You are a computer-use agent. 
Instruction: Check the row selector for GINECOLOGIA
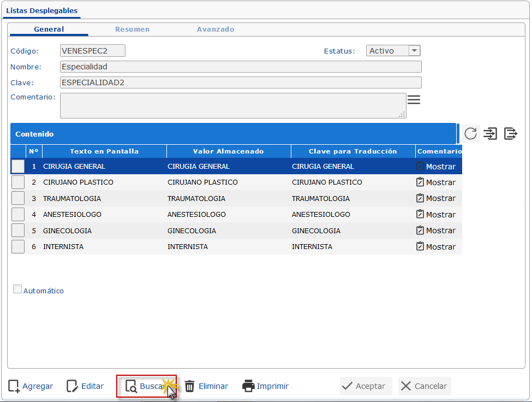[x=18, y=230]
